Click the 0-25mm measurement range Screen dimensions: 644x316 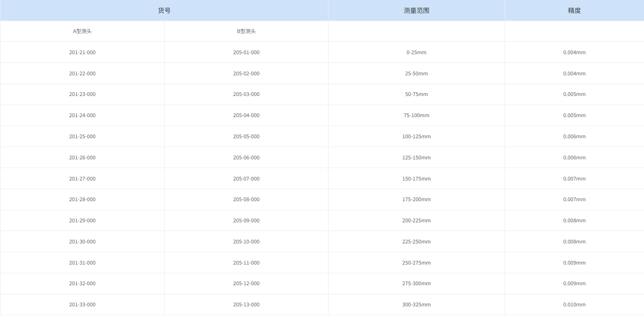tap(416, 52)
